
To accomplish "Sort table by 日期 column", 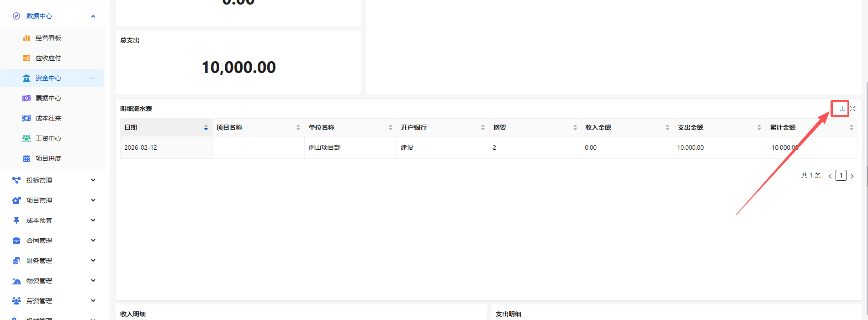I will tap(206, 128).
